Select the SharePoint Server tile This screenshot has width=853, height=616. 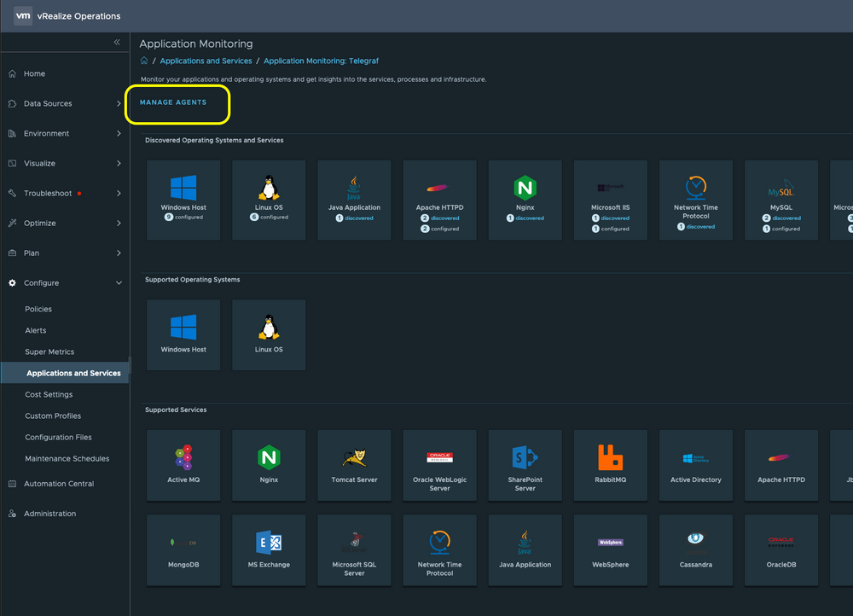(525, 465)
